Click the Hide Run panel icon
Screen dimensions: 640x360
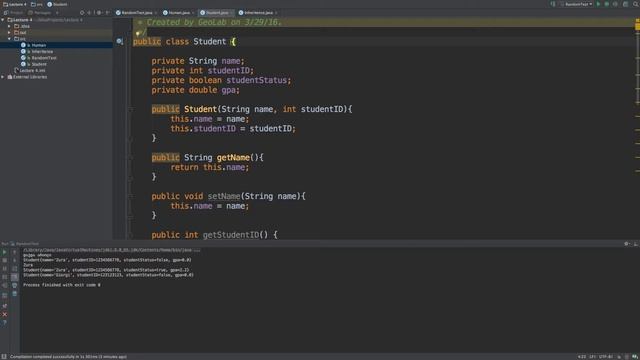(x=636, y=244)
